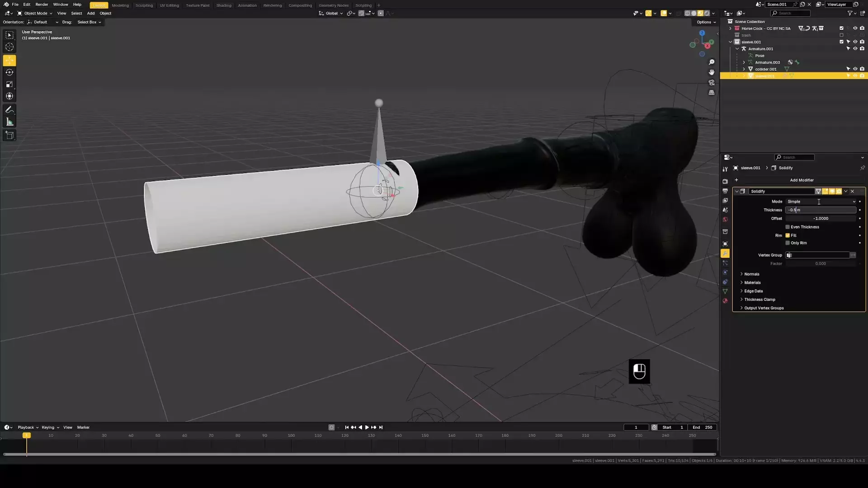Viewport: 868px width, 488px height.
Task: Click the Add Modifier button
Action: (801, 180)
